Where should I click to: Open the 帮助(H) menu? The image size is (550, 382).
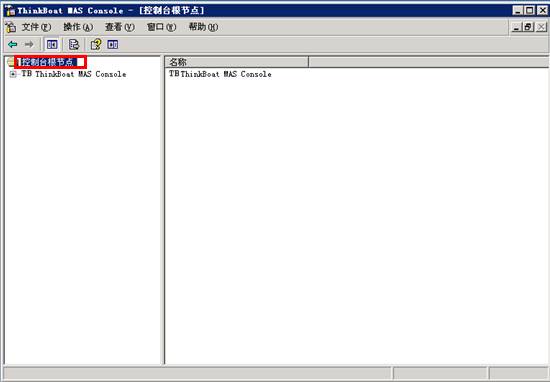(203, 27)
